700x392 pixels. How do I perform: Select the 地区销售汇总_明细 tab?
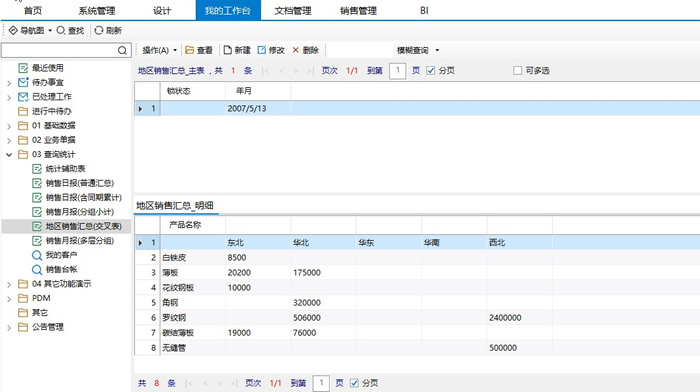(175, 205)
